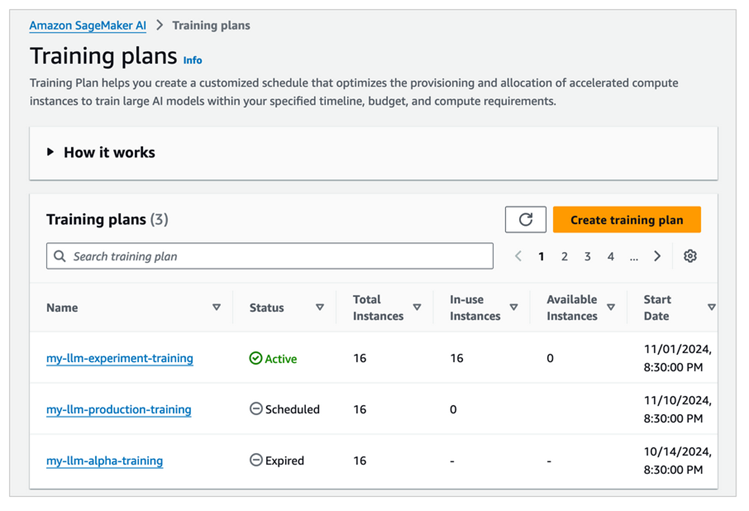Click the Expired status icon
The width and height of the screenshot is (749, 511).
click(x=256, y=461)
